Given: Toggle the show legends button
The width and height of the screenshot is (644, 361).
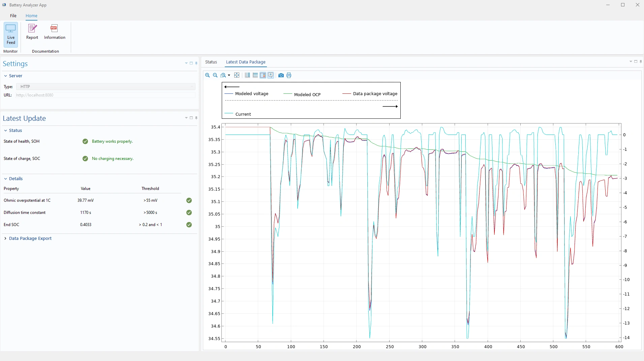Looking at the screenshot, I should (x=271, y=75).
